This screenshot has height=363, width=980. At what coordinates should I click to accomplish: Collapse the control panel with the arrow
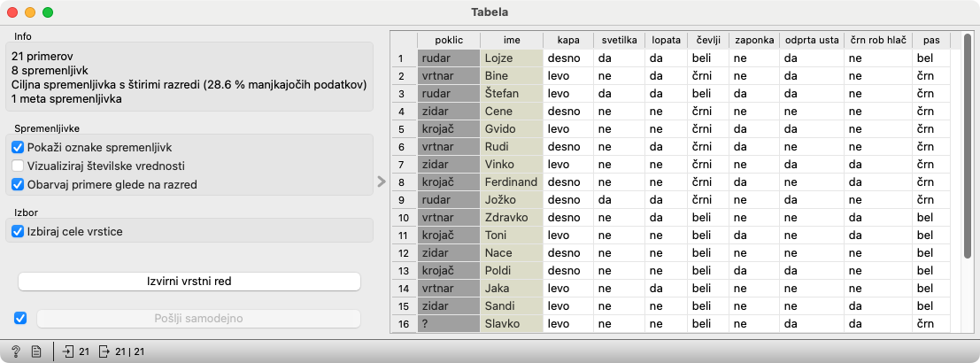tap(382, 181)
